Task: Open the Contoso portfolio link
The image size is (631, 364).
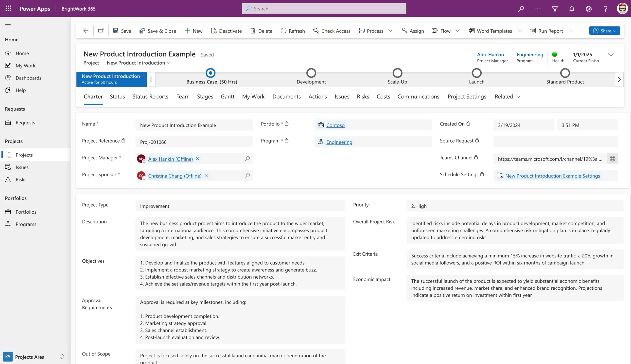Action: tap(335, 125)
